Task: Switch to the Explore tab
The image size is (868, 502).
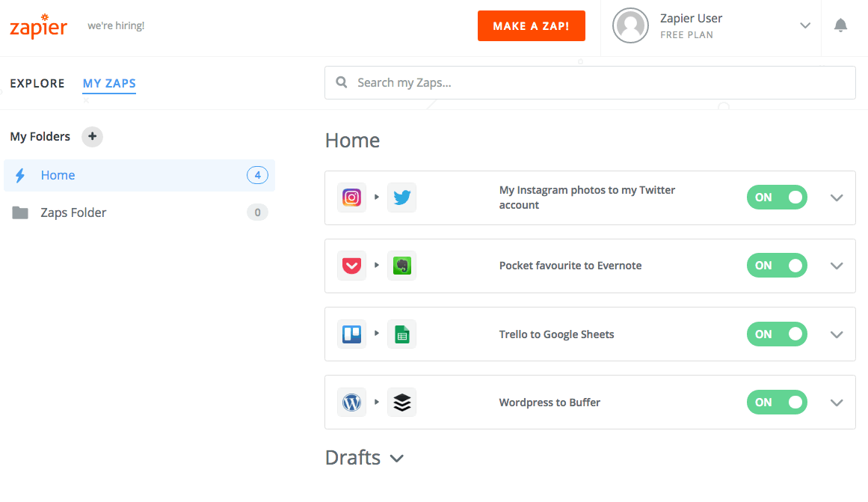Action: (37, 83)
